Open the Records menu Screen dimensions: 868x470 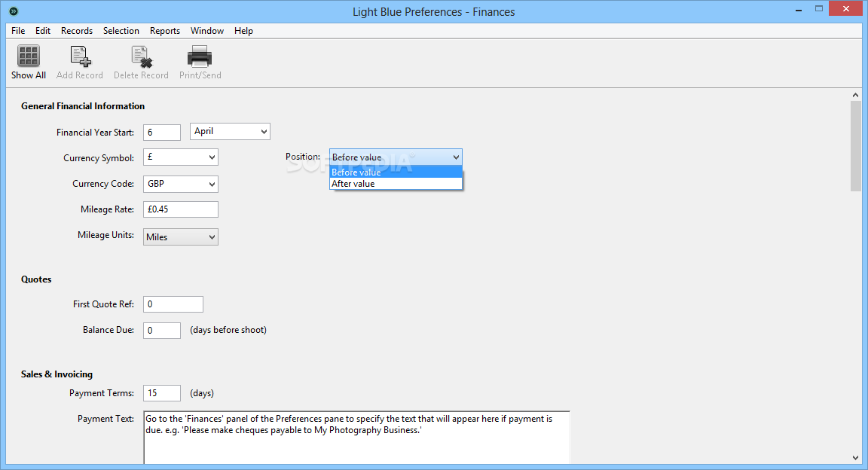77,30
